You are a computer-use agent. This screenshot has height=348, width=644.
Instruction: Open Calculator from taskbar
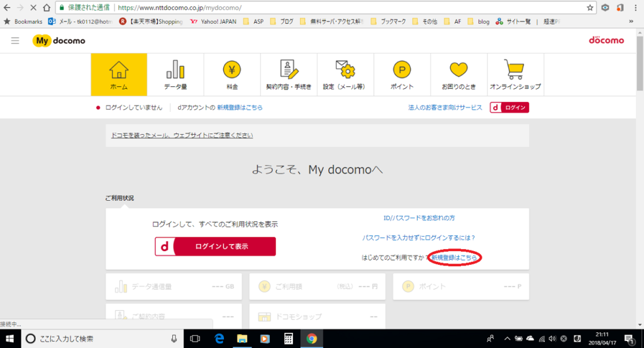click(288, 339)
